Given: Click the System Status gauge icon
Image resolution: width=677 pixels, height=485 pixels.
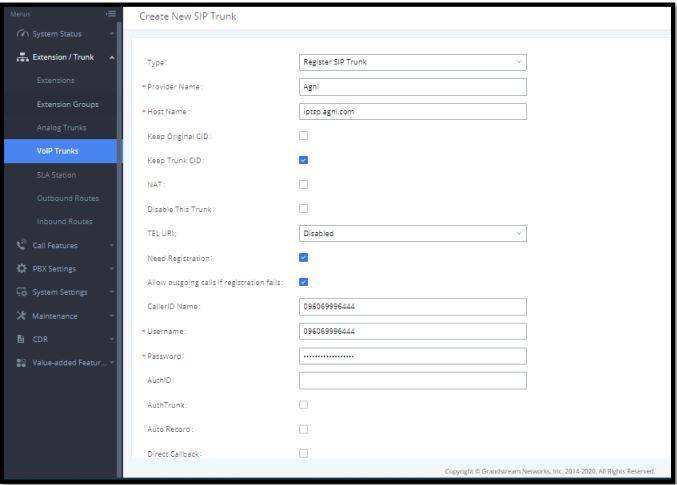Looking at the screenshot, I should (22, 34).
